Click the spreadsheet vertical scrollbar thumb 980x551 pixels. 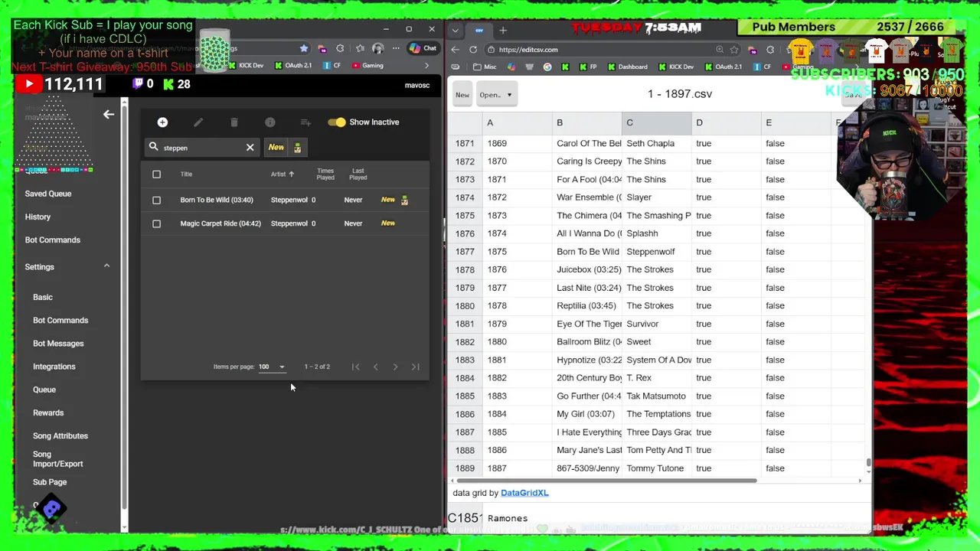(x=868, y=463)
